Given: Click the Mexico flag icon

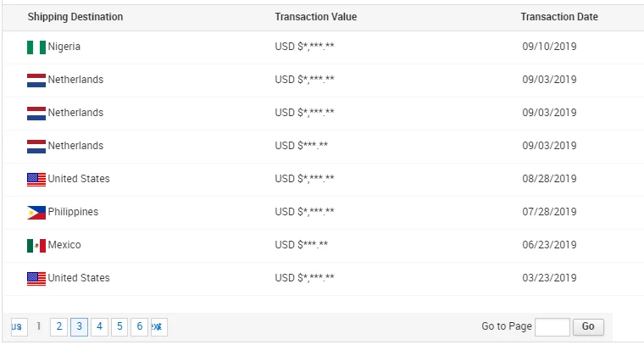Looking at the screenshot, I should coord(36,245).
